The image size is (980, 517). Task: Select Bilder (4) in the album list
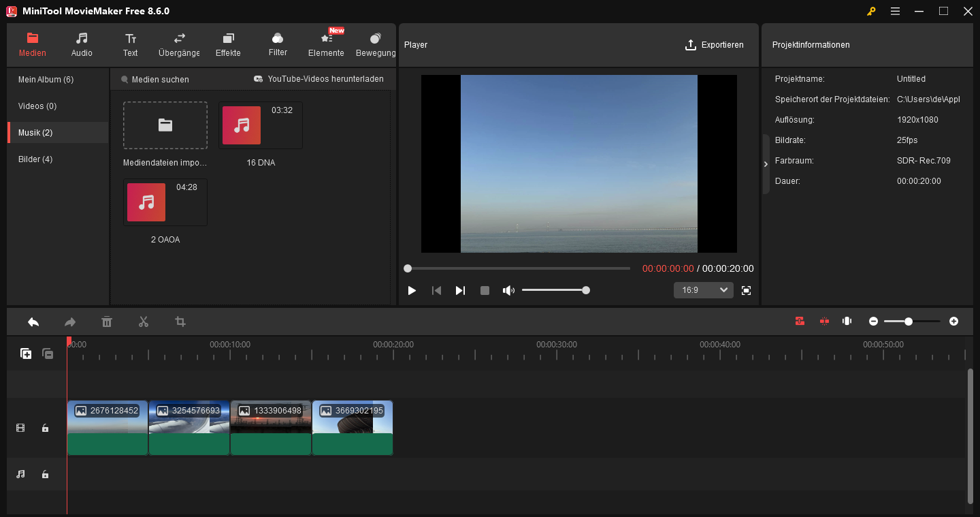(35, 159)
